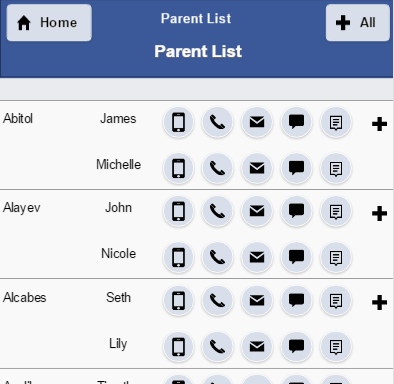The image size is (394, 384).
Task: Select the Alcabes last name entry
Action: [x=25, y=297]
